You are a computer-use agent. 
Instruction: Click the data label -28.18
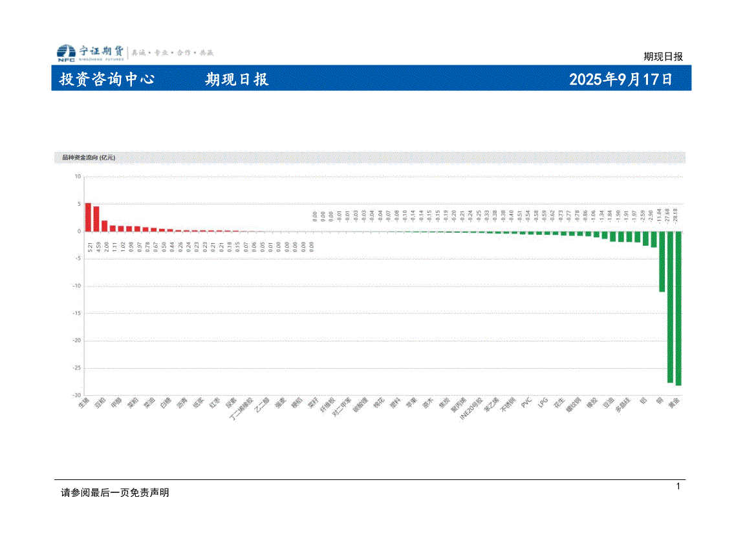675,215
